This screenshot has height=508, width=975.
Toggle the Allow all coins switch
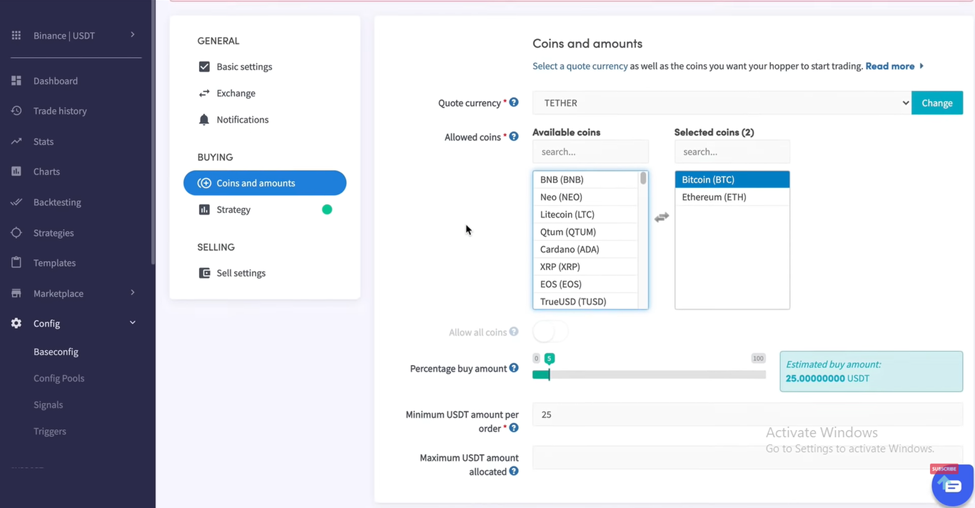click(x=550, y=332)
